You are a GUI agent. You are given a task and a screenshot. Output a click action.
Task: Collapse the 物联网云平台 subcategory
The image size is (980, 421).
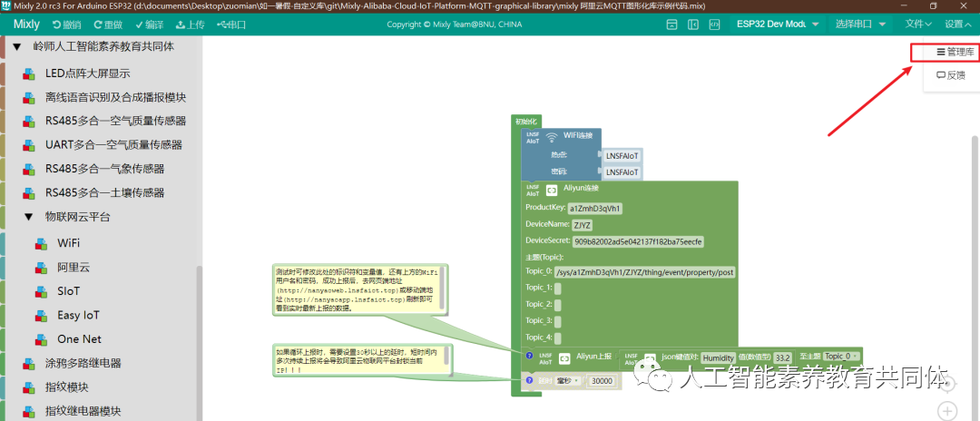(28, 217)
